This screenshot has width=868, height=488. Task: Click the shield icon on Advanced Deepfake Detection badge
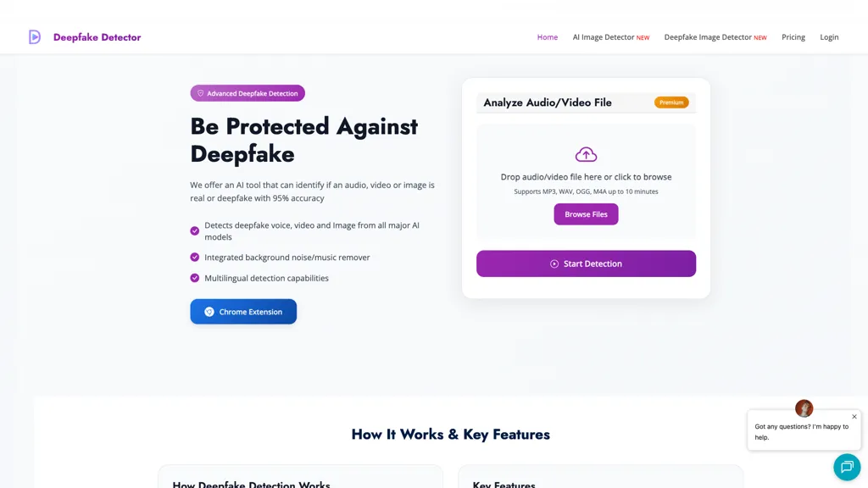click(201, 93)
